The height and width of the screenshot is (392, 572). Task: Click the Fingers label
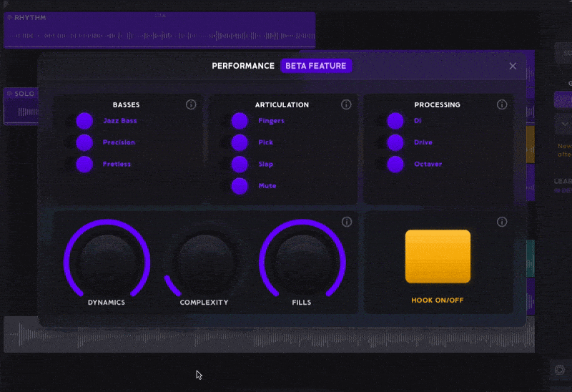tap(271, 121)
